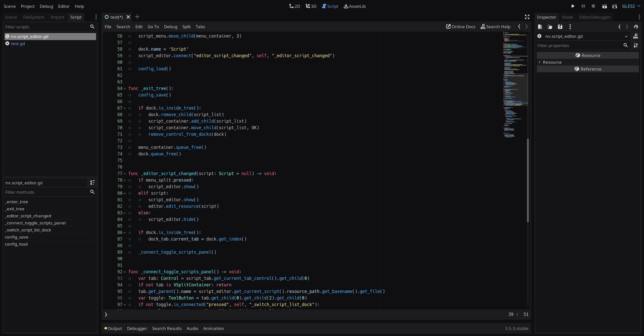The width and height of the screenshot is (644, 336).
Task: Open the Debug menu in the top menu bar
Action: pos(46,6)
